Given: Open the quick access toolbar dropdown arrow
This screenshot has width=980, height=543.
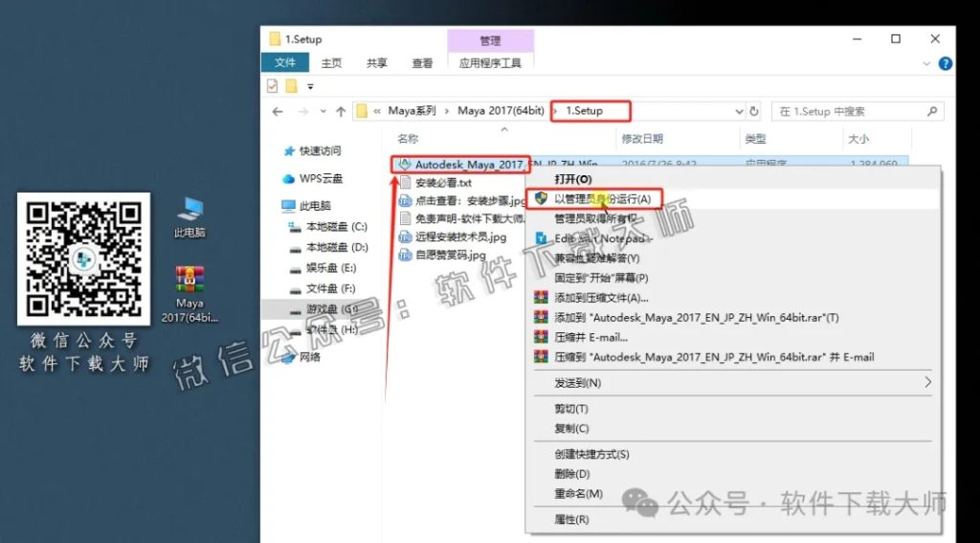Looking at the screenshot, I should coord(311,87).
